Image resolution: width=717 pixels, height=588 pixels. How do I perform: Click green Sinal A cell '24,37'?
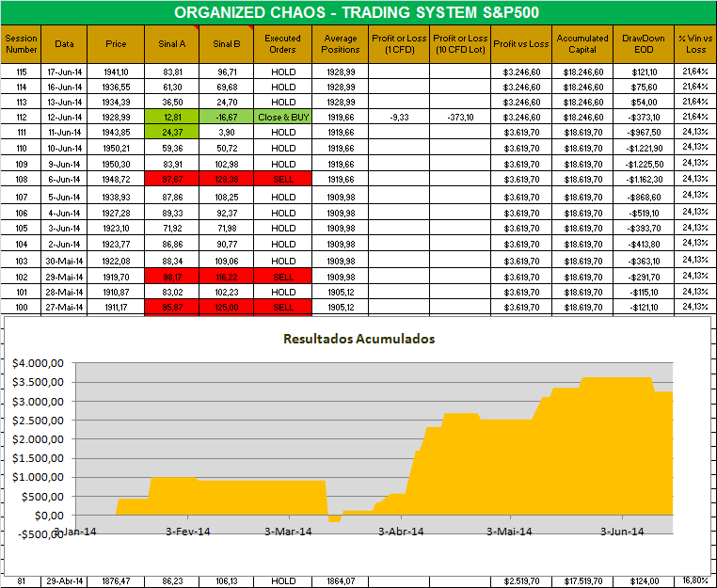pos(171,132)
